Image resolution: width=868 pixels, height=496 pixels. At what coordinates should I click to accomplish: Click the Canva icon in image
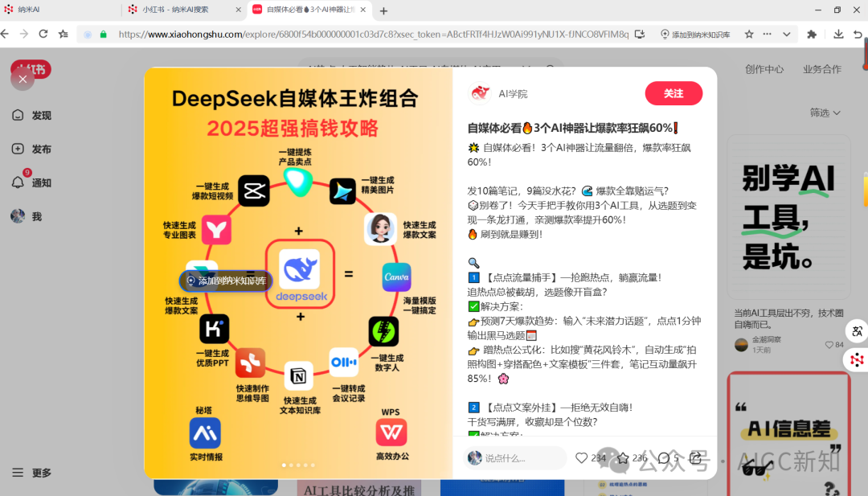396,277
